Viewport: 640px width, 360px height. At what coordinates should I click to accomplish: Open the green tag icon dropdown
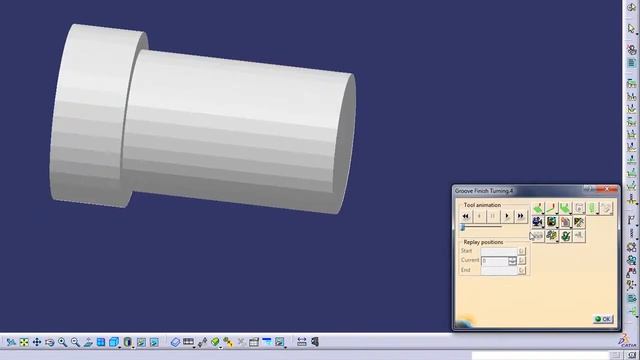click(x=216, y=342)
